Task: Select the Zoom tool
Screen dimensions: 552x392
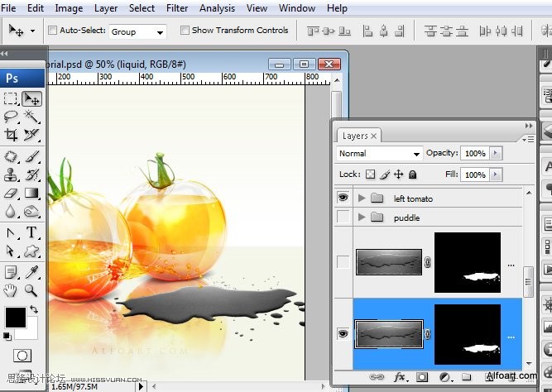Action: point(31,290)
